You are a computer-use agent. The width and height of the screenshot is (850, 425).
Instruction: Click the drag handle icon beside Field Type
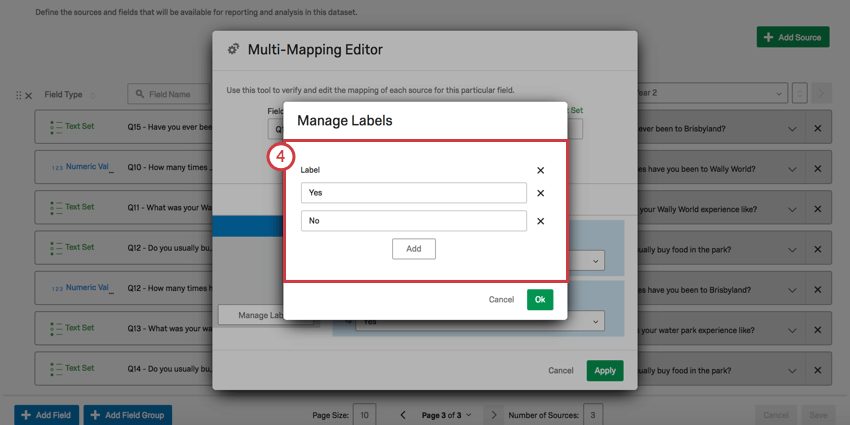(18, 95)
